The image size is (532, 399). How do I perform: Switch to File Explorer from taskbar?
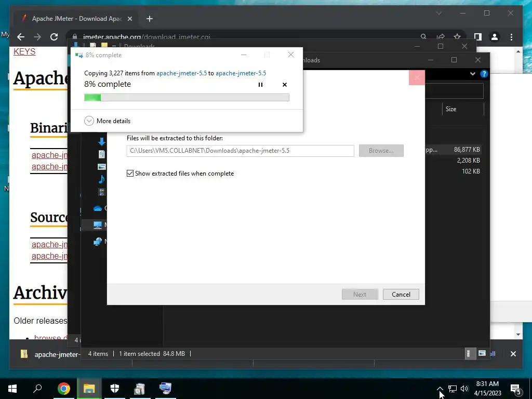(x=89, y=388)
